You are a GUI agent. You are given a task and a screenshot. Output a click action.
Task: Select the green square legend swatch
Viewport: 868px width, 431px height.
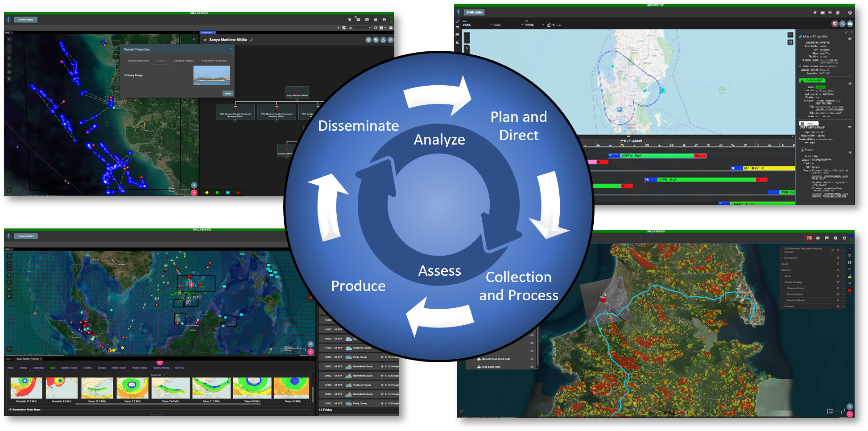click(x=217, y=192)
